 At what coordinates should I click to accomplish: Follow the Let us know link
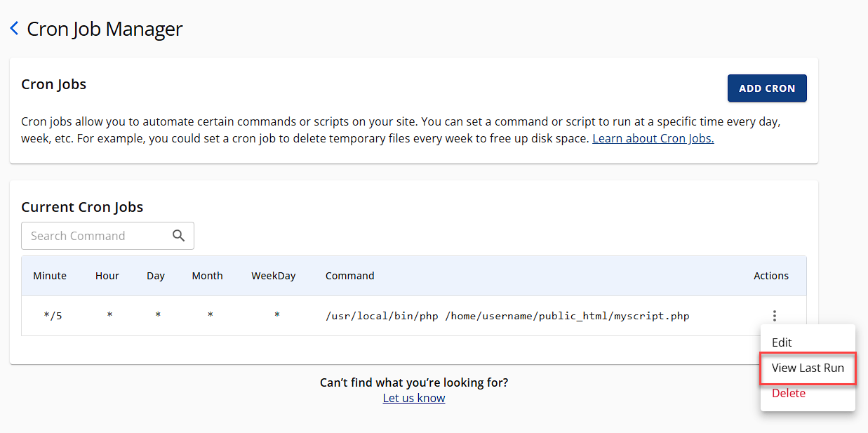(413, 398)
